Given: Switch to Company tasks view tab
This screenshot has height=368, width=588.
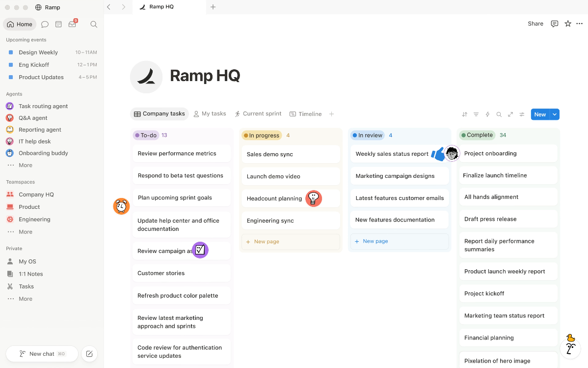Looking at the screenshot, I should 160,114.
